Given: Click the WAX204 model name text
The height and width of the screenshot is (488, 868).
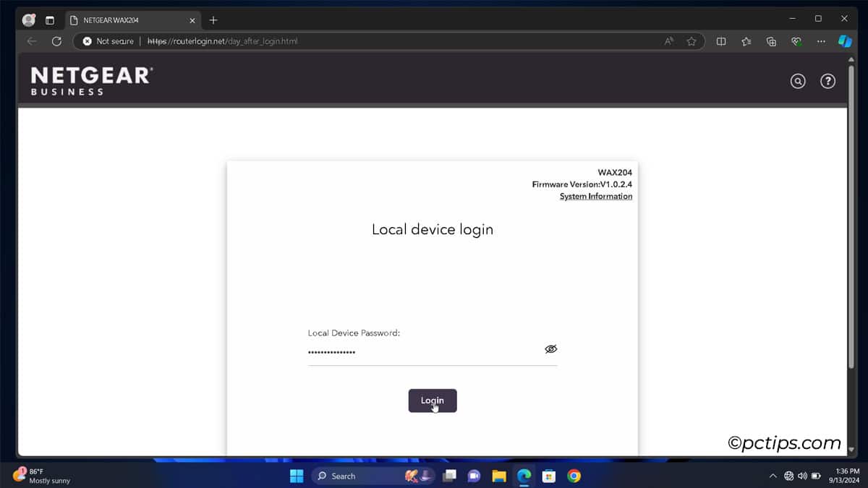Looking at the screenshot, I should [615, 172].
